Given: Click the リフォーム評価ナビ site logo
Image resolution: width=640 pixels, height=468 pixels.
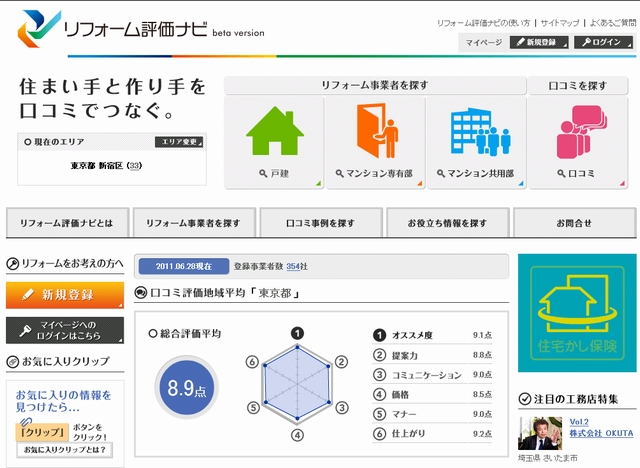Looking at the screenshot, I should (x=140, y=30).
